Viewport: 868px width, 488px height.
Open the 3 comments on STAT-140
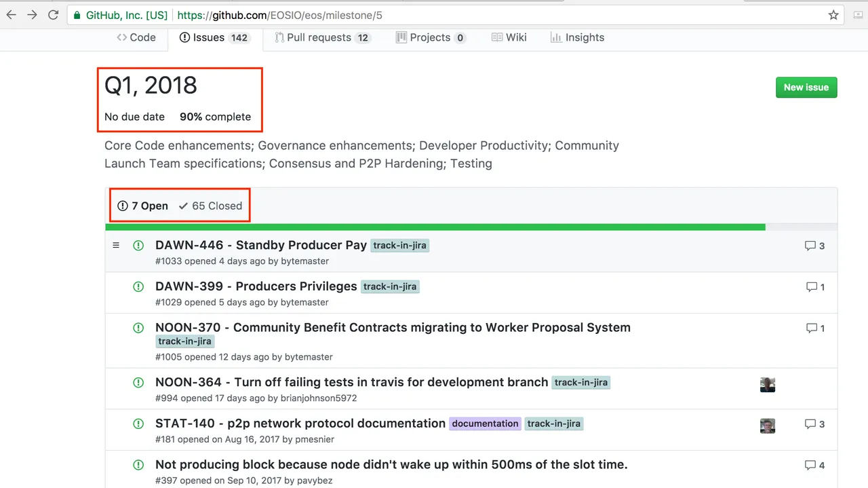point(815,424)
